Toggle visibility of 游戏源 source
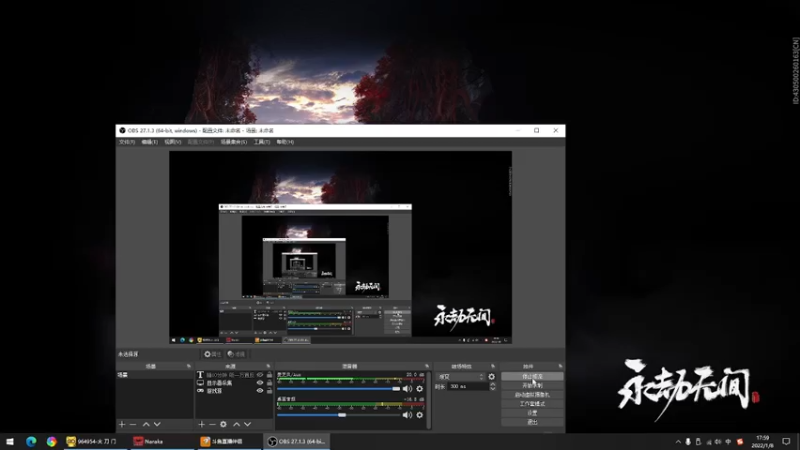This screenshot has height=450, width=800. pos(260,391)
